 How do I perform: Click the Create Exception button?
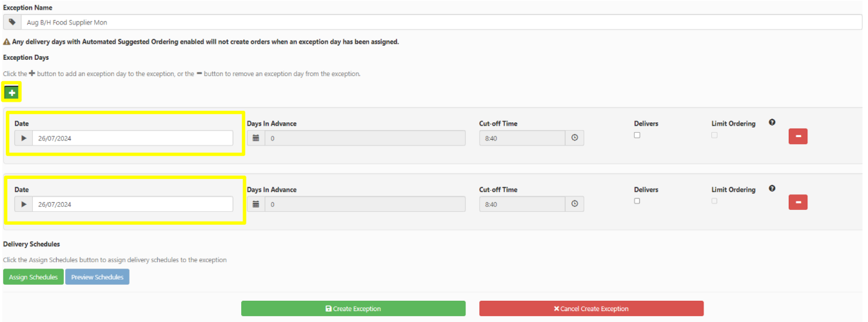pos(353,308)
